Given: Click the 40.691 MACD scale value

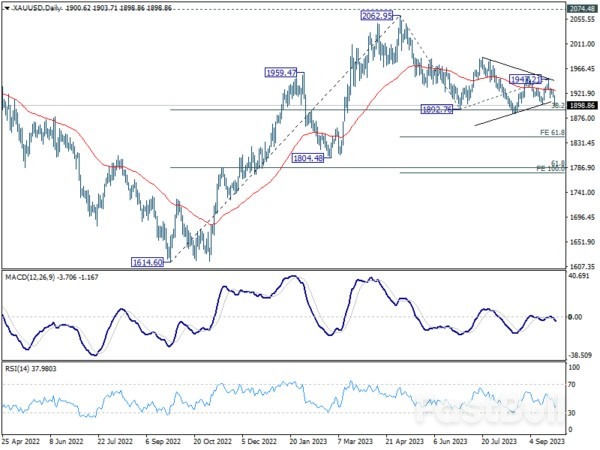Looking at the screenshot, I should point(579,276).
